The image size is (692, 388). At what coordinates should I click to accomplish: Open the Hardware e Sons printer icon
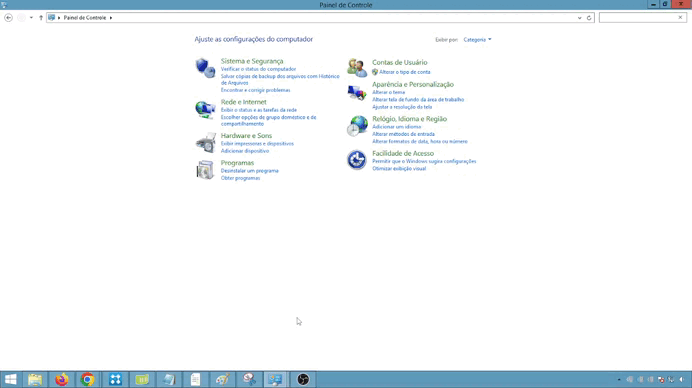click(x=205, y=143)
